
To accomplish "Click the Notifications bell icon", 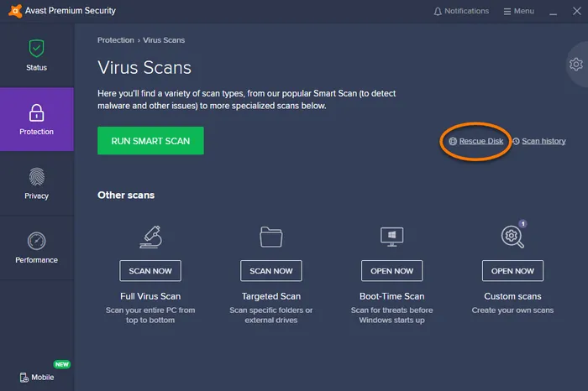I will pyautogui.click(x=438, y=12).
